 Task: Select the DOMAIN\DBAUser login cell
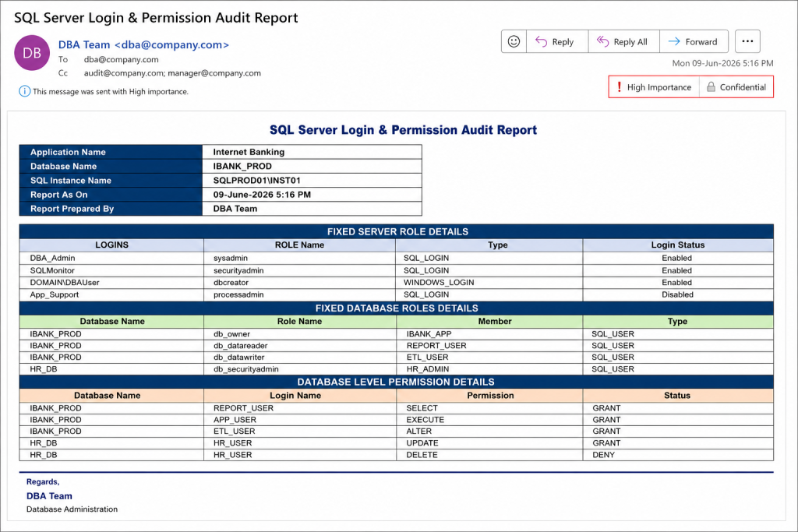coord(111,283)
